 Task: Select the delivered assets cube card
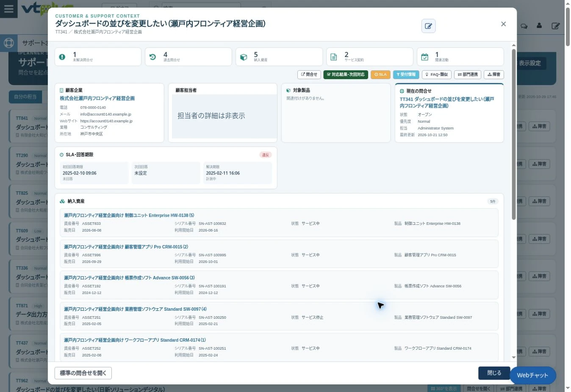(x=279, y=57)
